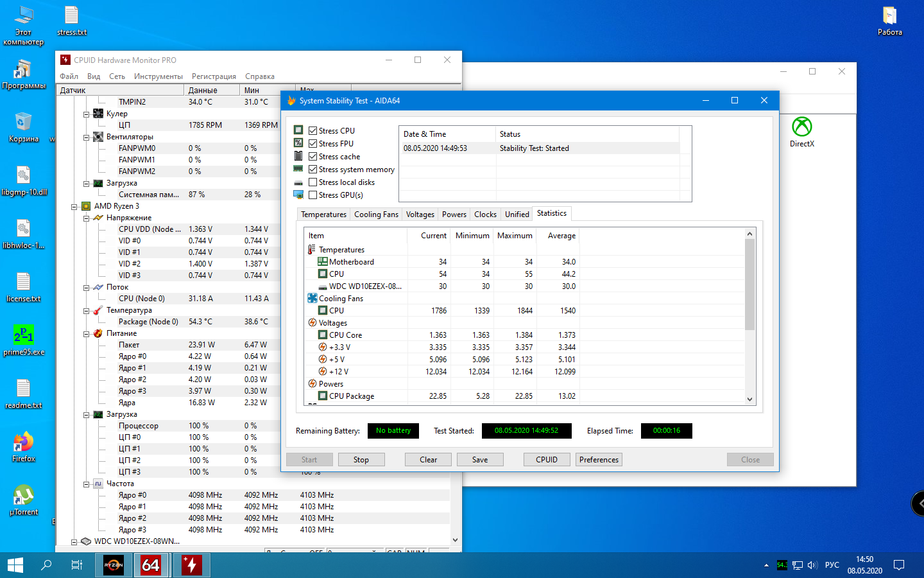Collapse the AMD Ryzen 3 tree node
Image resolution: width=924 pixels, height=578 pixels.
74,207
